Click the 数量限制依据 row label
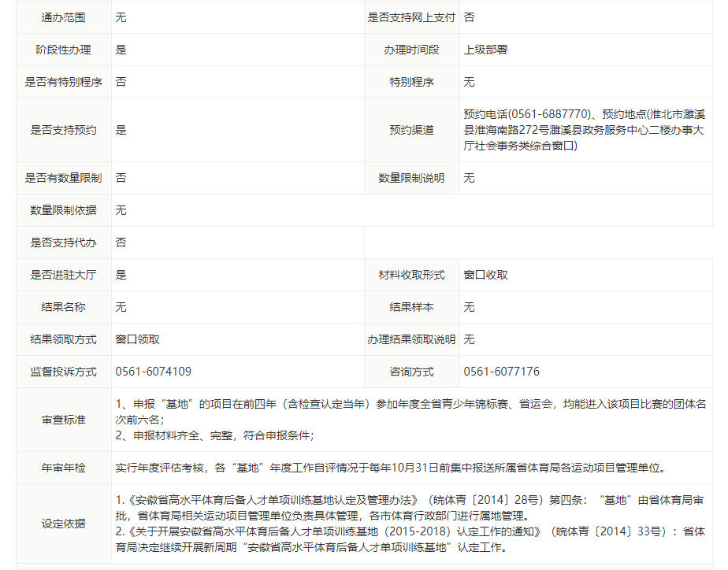Screen dimensions: 728x570 pos(63,210)
